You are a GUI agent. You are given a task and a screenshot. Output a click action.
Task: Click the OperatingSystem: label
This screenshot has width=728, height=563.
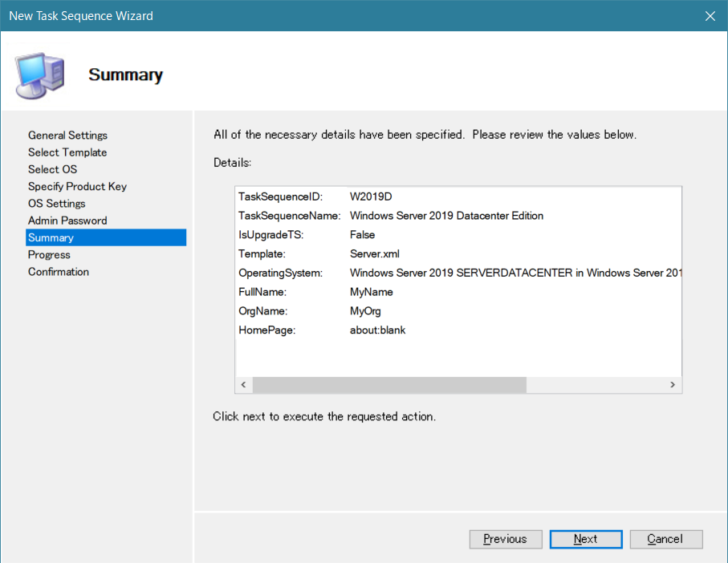coord(280,273)
